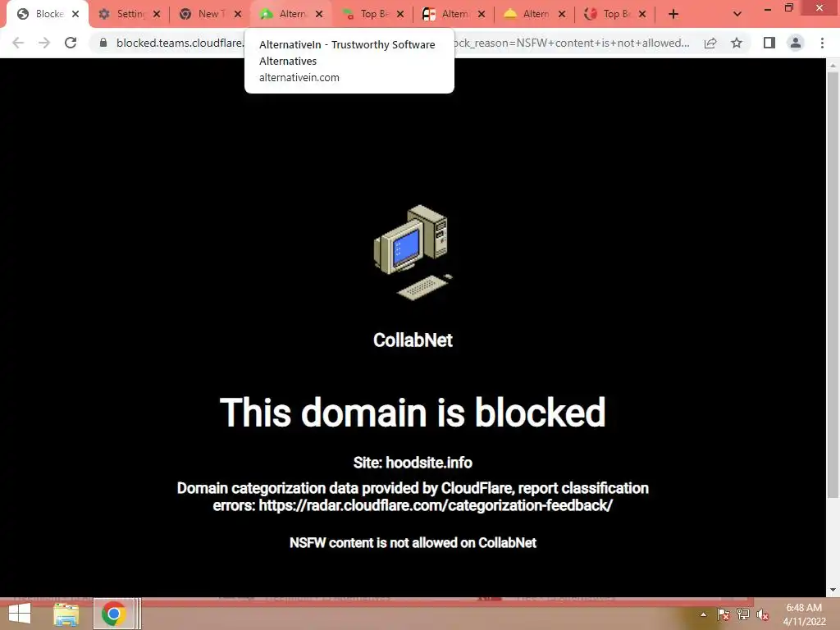Click the Chrome taskbar icon
This screenshot has height=630, width=840.
coord(113,614)
